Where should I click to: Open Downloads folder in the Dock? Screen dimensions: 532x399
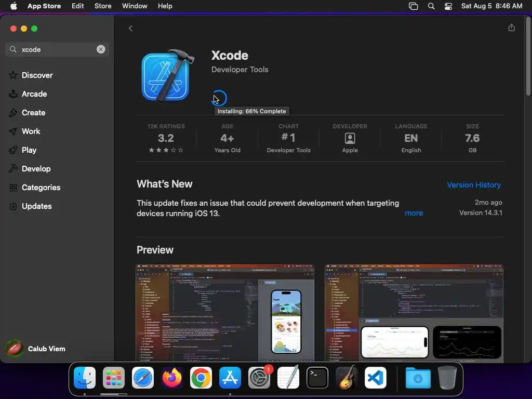(418, 378)
